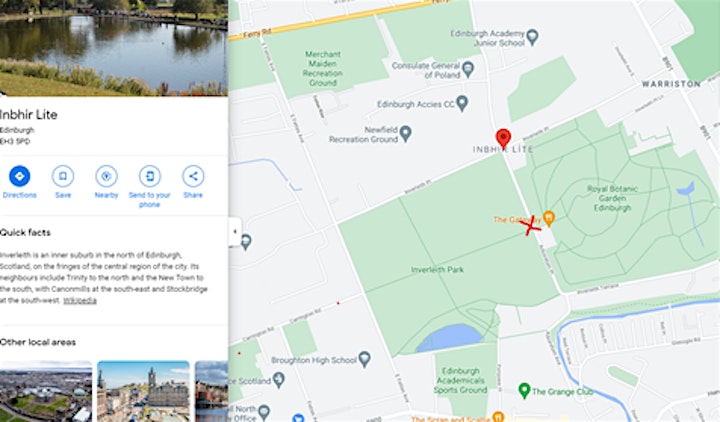Select the clock tower local area thumbnail

click(x=143, y=391)
